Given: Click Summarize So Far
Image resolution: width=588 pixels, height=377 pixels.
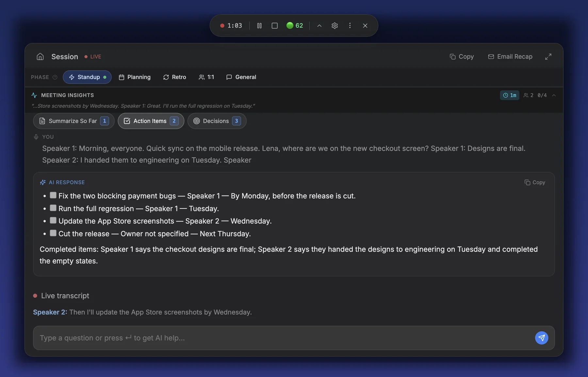Looking at the screenshot, I should point(74,121).
